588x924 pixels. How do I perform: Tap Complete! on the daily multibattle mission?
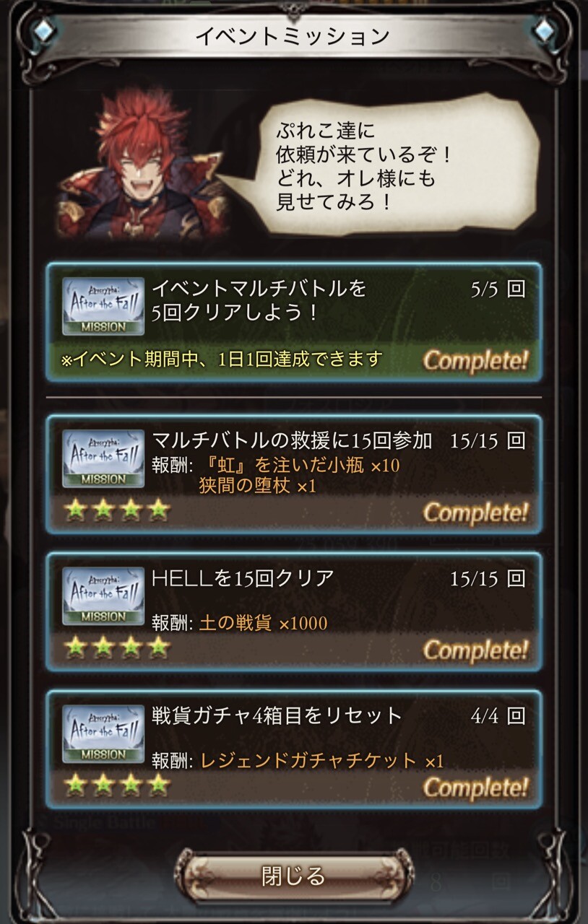[x=475, y=359]
